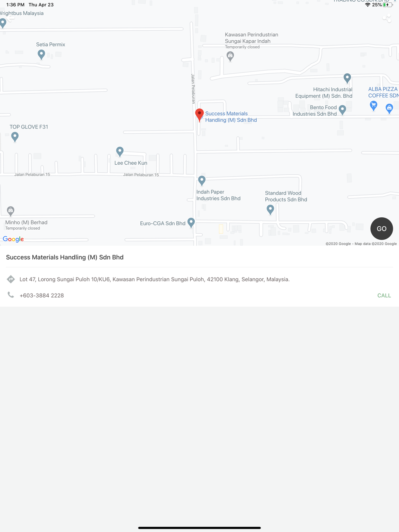399x532 pixels.
Task: Select the Minho (M) Berhad shopping marker
Action: coord(11,211)
